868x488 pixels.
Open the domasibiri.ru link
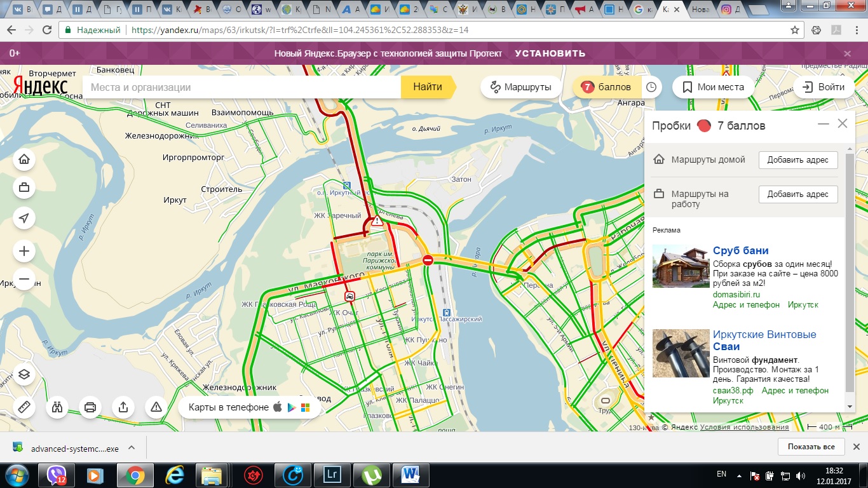click(x=736, y=295)
